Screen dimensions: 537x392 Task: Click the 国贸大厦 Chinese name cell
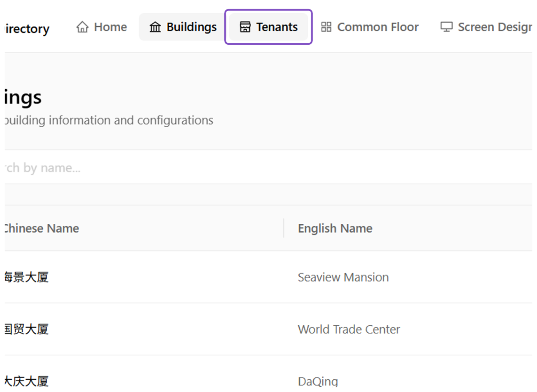27,330
